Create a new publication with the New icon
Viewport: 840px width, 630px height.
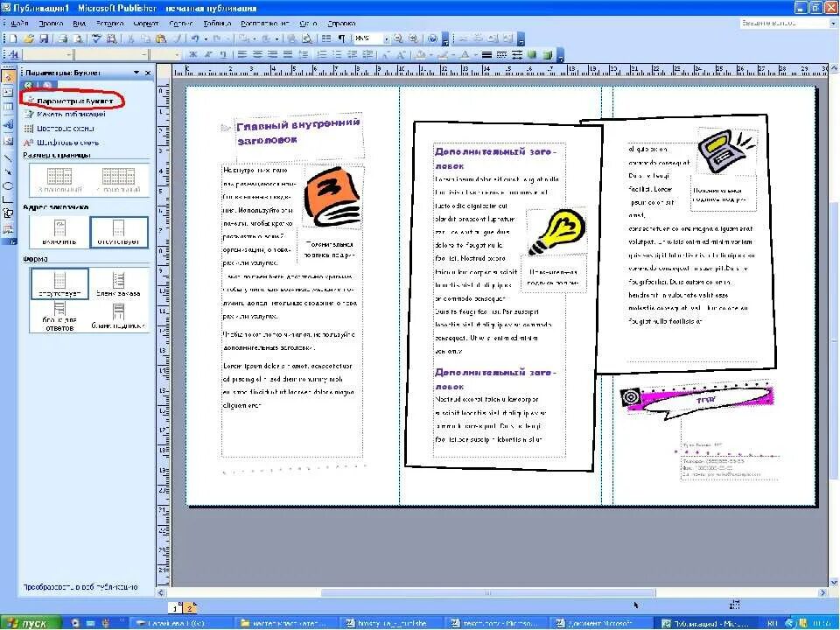click(13, 38)
